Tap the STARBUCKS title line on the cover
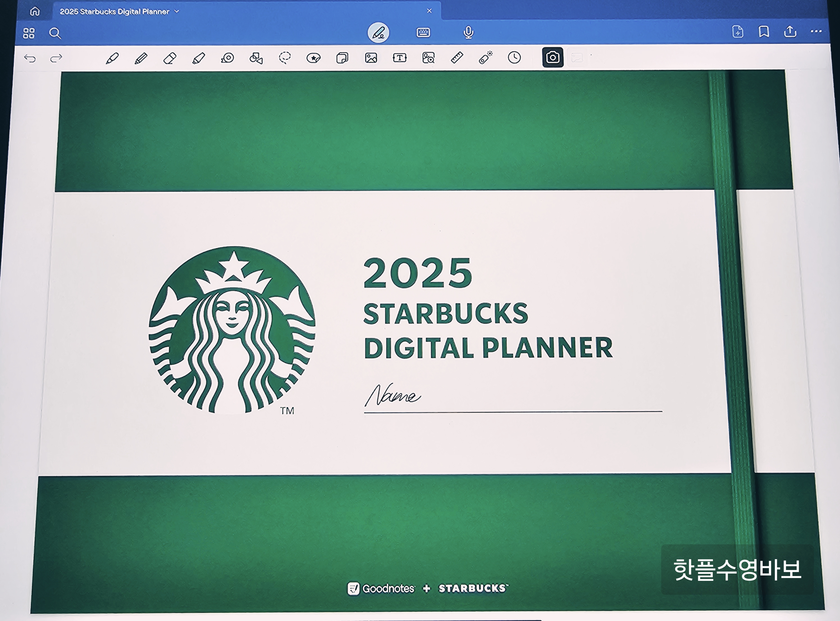Viewport: 840px width, 621px height. pos(446,314)
